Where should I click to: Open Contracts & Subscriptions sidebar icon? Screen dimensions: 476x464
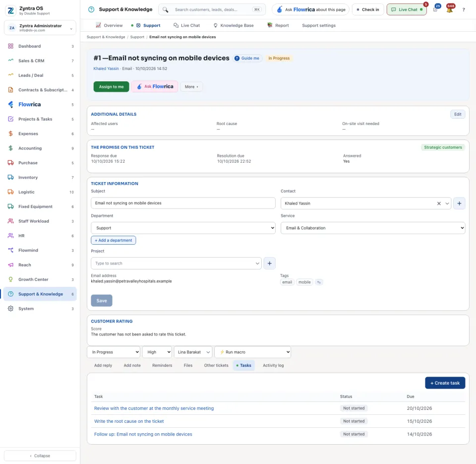point(10,90)
